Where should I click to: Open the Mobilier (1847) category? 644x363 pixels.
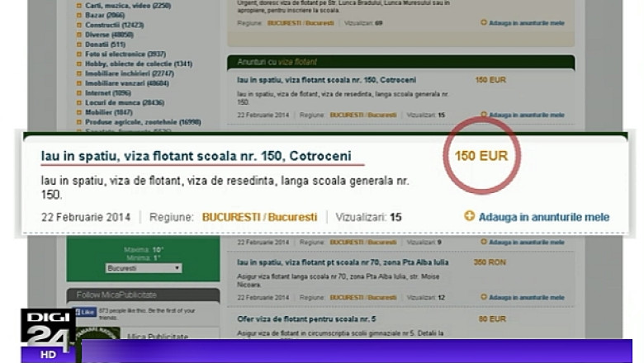click(x=108, y=112)
